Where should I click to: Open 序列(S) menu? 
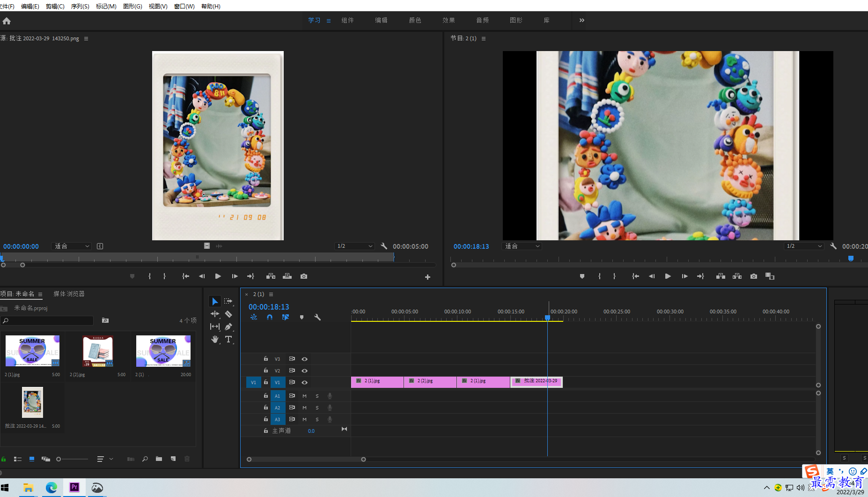80,6
